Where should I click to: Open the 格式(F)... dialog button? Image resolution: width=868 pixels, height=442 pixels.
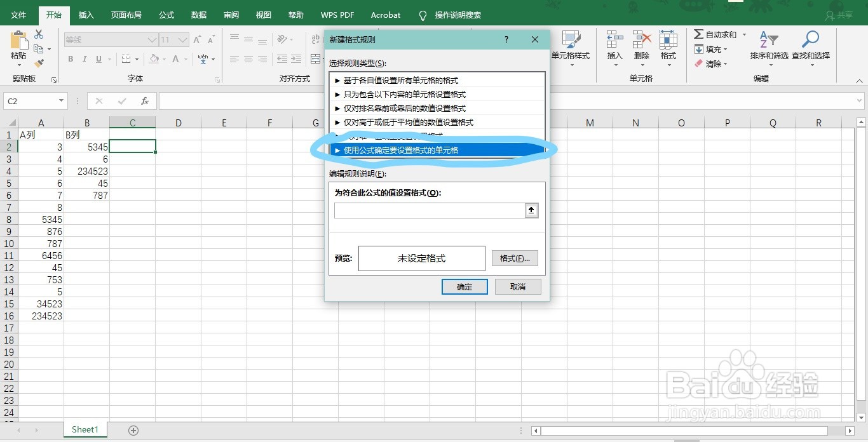[x=515, y=258]
